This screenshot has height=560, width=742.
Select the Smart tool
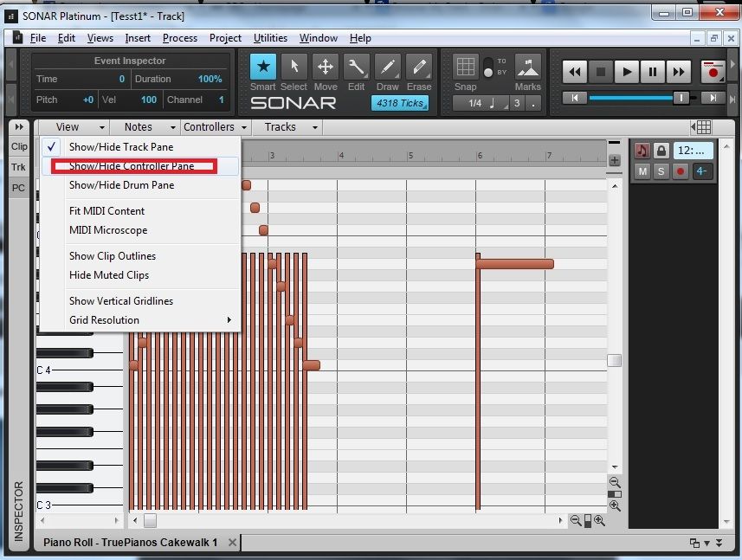(263, 68)
